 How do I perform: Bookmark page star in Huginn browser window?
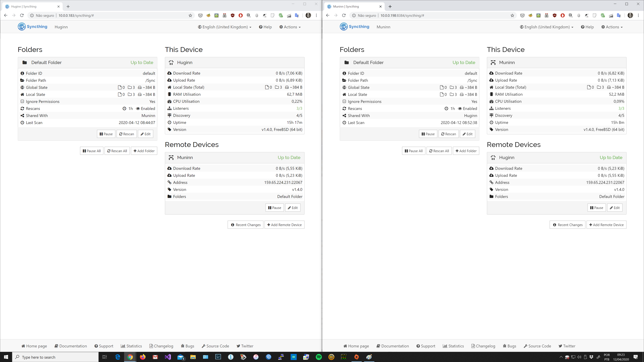tap(190, 15)
